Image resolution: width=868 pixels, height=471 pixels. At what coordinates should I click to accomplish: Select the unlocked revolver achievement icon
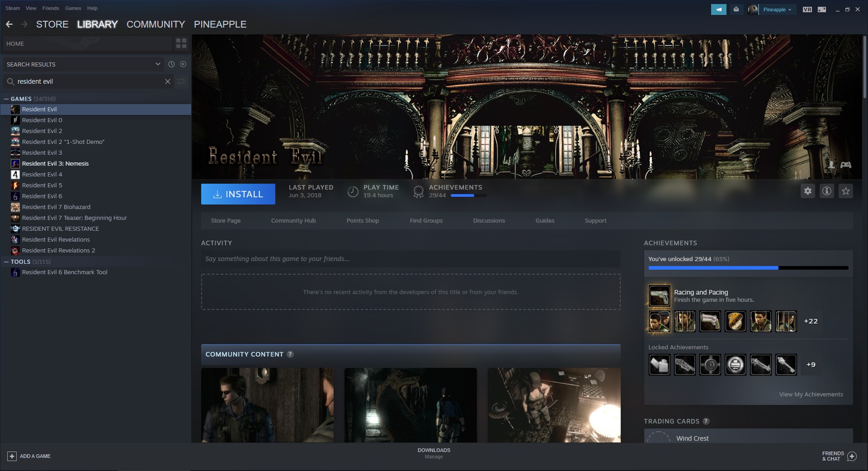tap(710, 321)
